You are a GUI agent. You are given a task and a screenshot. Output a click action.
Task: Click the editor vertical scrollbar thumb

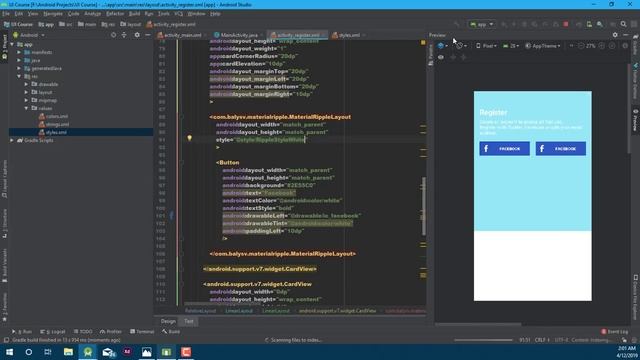click(424, 206)
